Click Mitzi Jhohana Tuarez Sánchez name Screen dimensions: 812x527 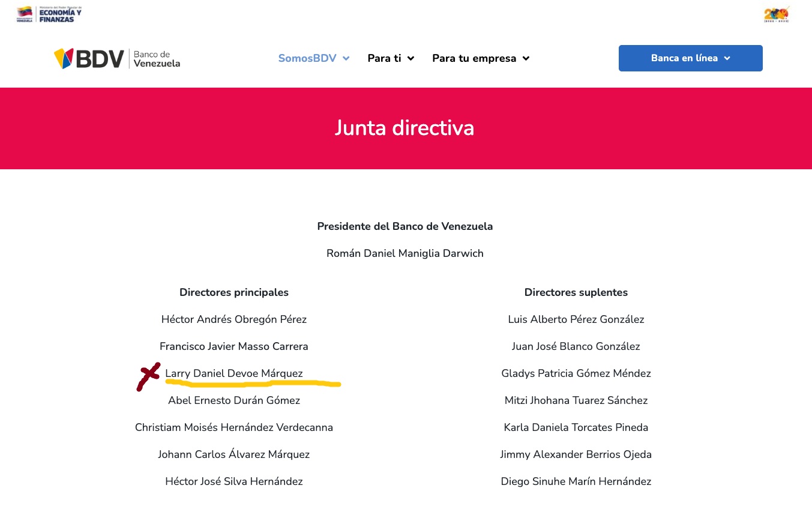tap(576, 400)
